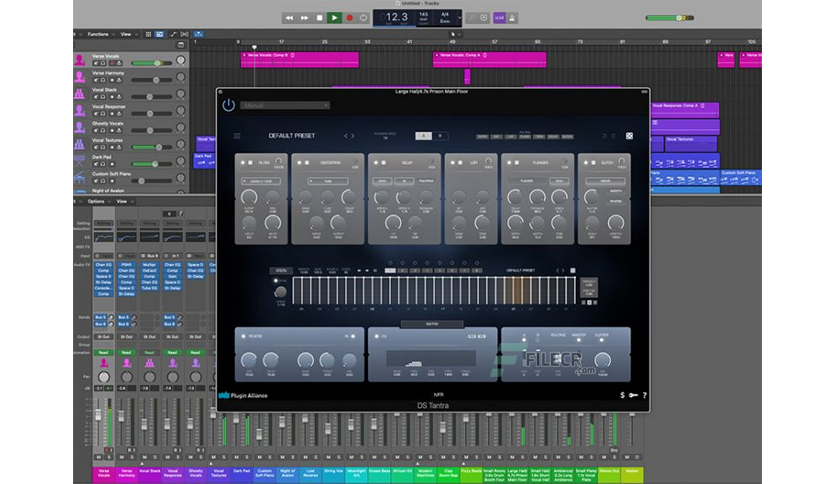Click the fast forward transport button
Image resolution: width=836 pixels, height=484 pixels.
click(304, 18)
